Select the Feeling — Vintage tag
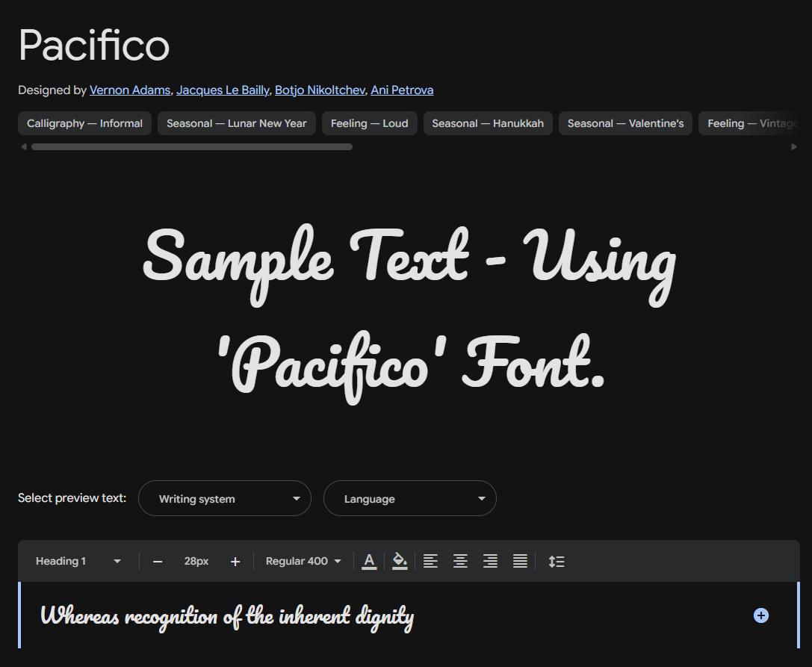The width and height of the screenshot is (812, 667). [x=749, y=123]
